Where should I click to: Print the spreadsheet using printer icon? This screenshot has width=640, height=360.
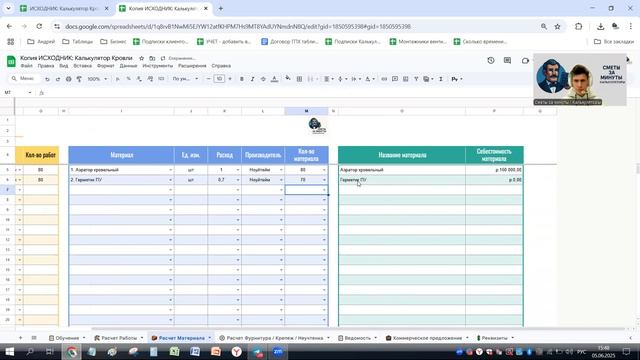69,79
